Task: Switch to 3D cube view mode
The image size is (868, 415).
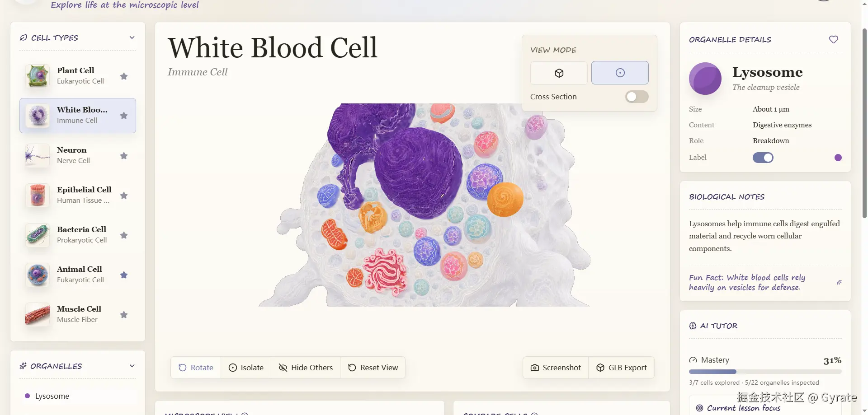Action: 559,73
